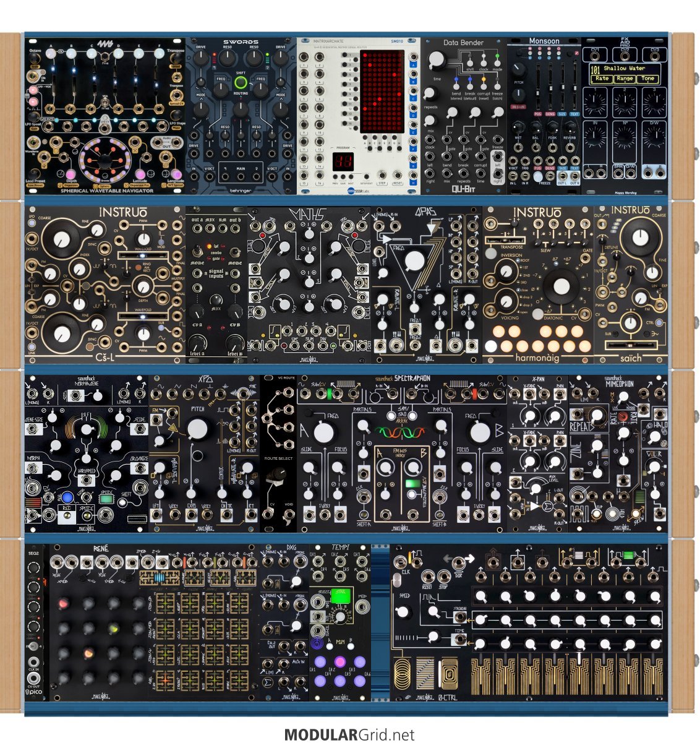Viewport: 700px width, 748px height.
Task: Select the Maths module
Action: [309, 285]
